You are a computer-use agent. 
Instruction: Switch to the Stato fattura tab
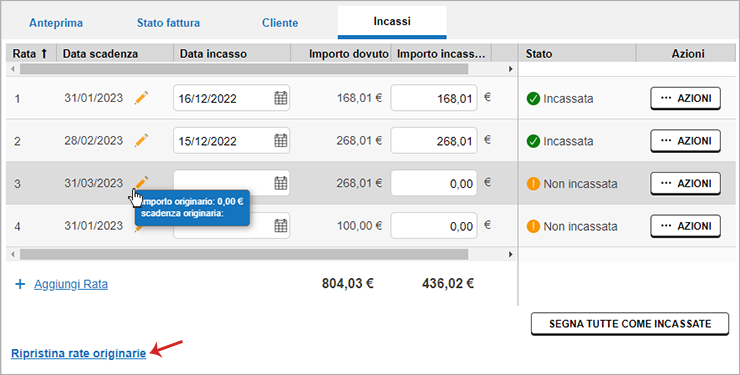[x=168, y=23]
